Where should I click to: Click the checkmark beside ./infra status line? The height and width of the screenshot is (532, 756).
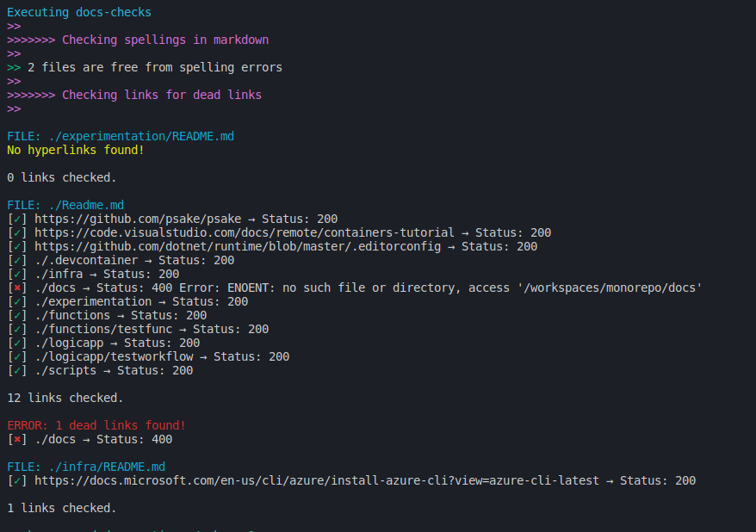pos(17,275)
